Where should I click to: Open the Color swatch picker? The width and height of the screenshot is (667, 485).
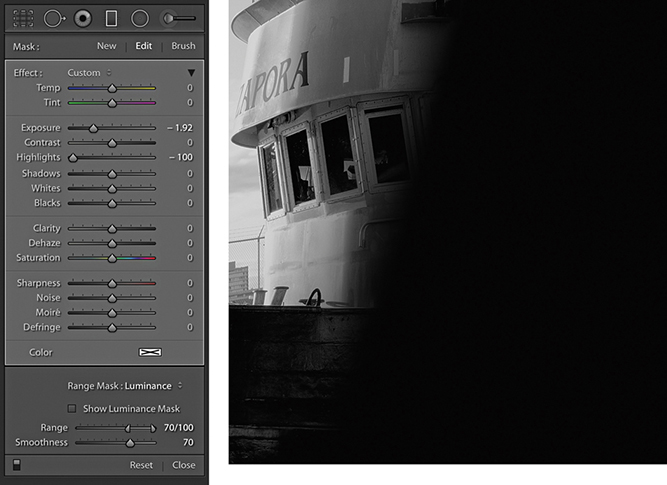pyautogui.click(x=150, y=352)
